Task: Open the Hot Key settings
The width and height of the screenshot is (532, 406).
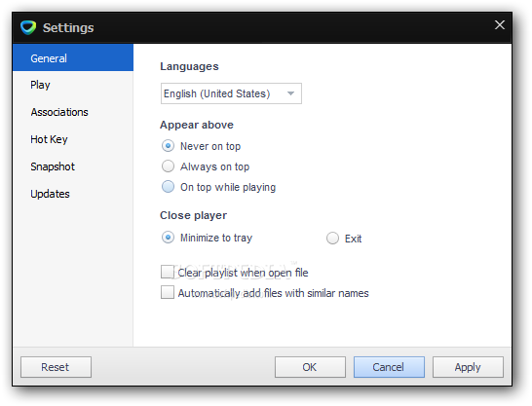Action: pyautogui.click(x=73, y=139)
